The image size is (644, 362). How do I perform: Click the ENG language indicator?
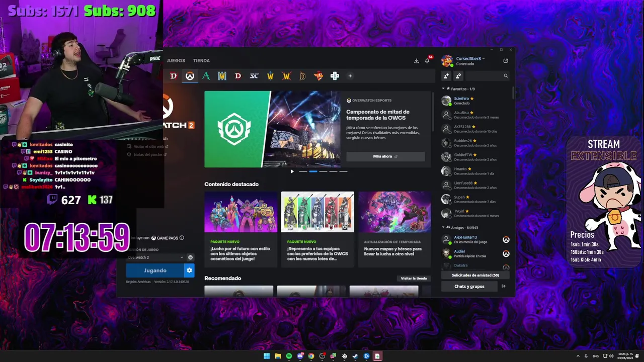596,356
